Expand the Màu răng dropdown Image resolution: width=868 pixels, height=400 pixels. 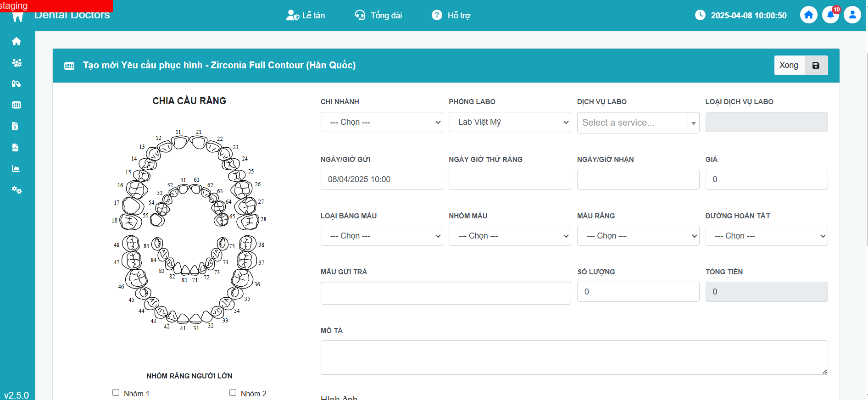[638, 236]
